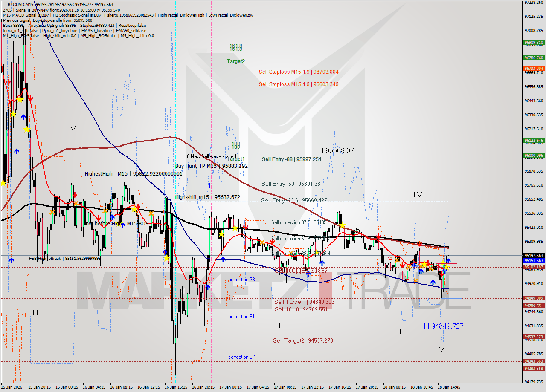Click the yellow star marker near 16 Jan 08:15

(134, 209)
